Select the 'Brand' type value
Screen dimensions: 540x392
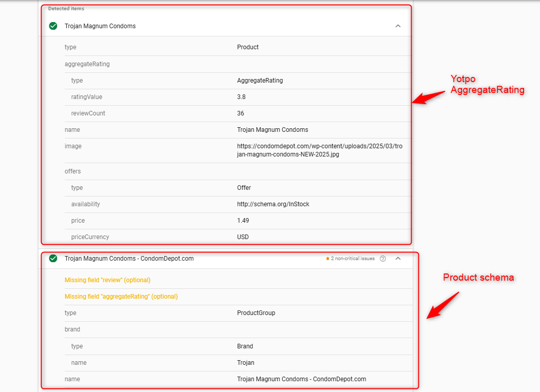point(245,346)
